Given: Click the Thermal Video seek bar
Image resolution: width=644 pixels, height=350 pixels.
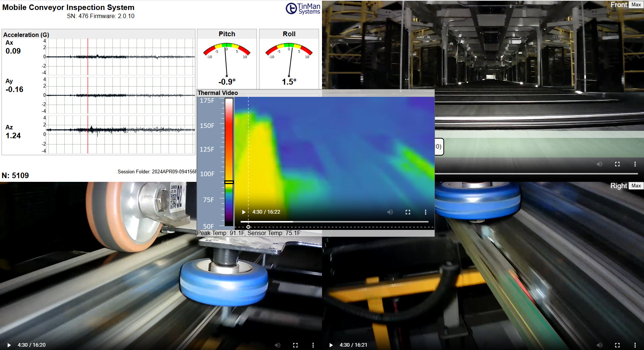Looking at the screenshot, I should [x=333, y=222].
